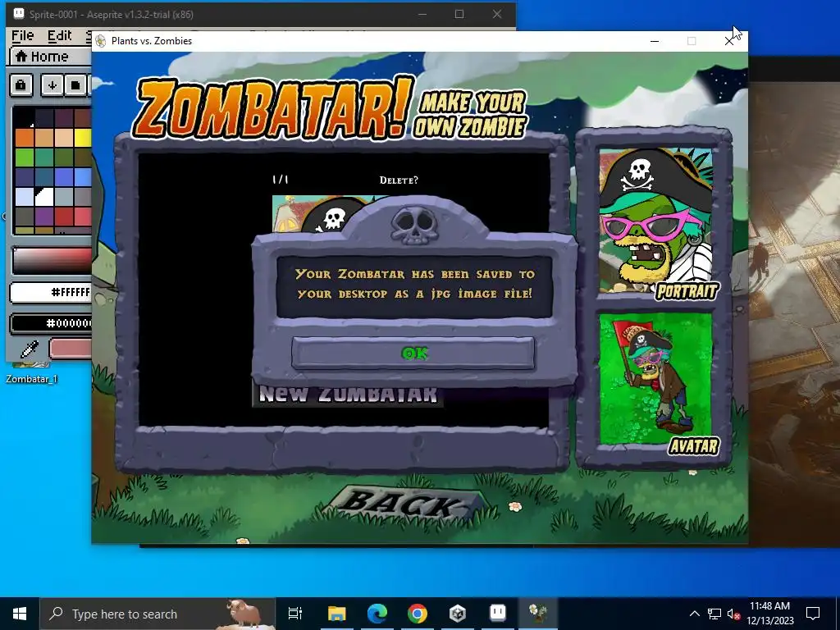Click the taskbar search box
Image resolution: width=840 pixels, height=630 pixels.
[x=157, y=614]
